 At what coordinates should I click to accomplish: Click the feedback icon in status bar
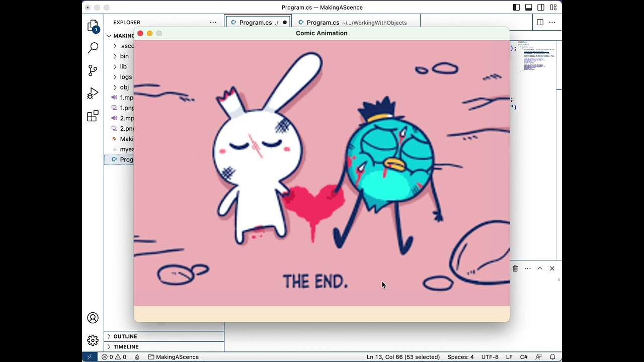tap(538, 357)
